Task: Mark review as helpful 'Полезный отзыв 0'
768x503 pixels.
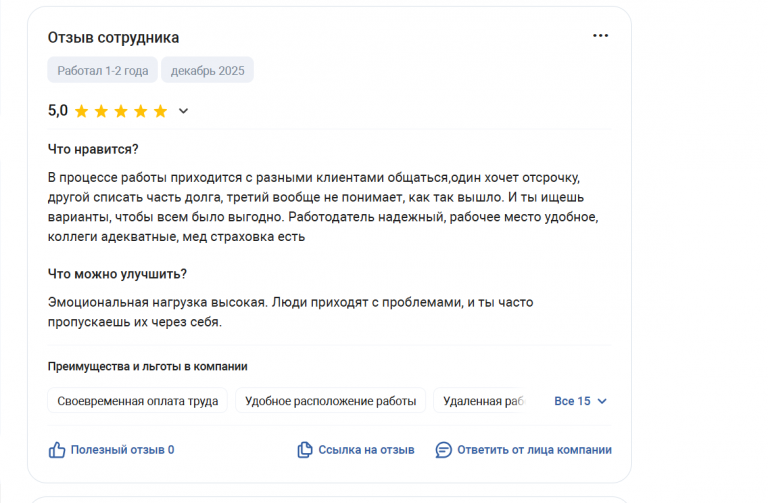Action: (x=122, y=450)
